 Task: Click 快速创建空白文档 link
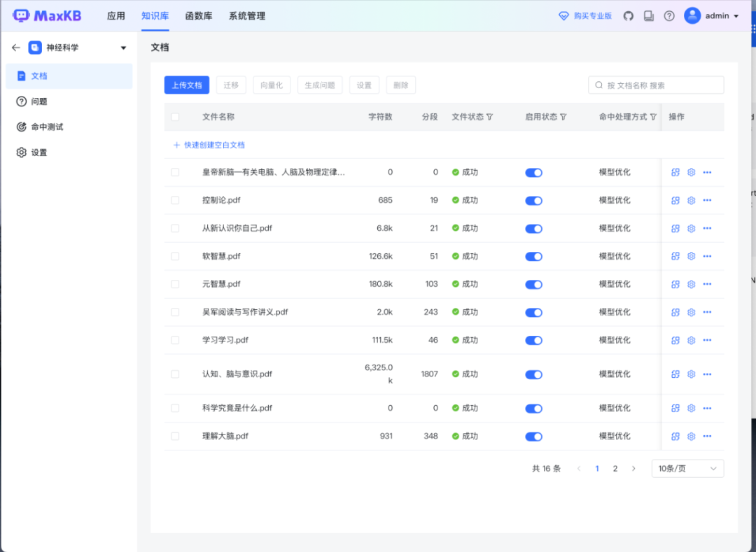coord(209,145)
